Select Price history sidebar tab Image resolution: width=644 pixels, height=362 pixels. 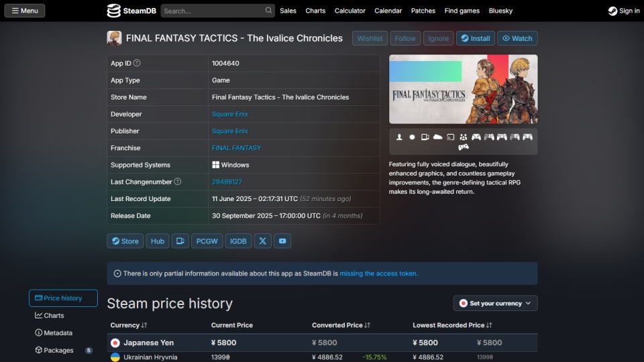(63, 298)
